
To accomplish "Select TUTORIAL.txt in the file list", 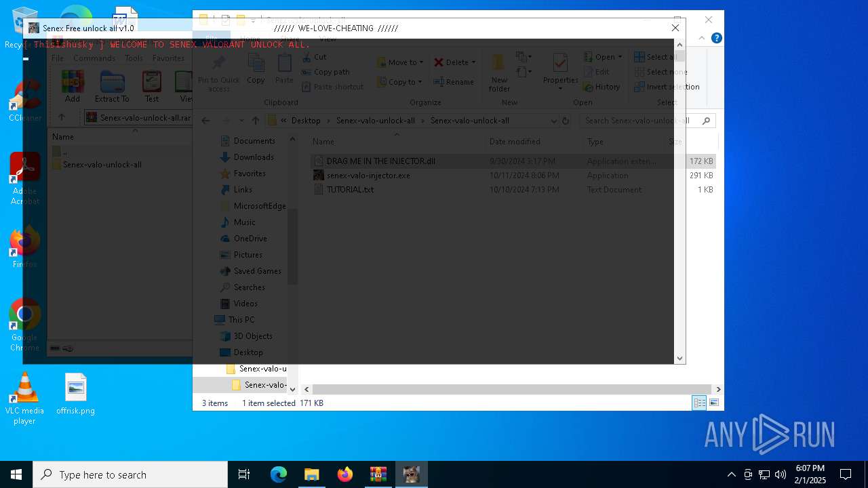I will pyautogui.click(x=344, y=190).
